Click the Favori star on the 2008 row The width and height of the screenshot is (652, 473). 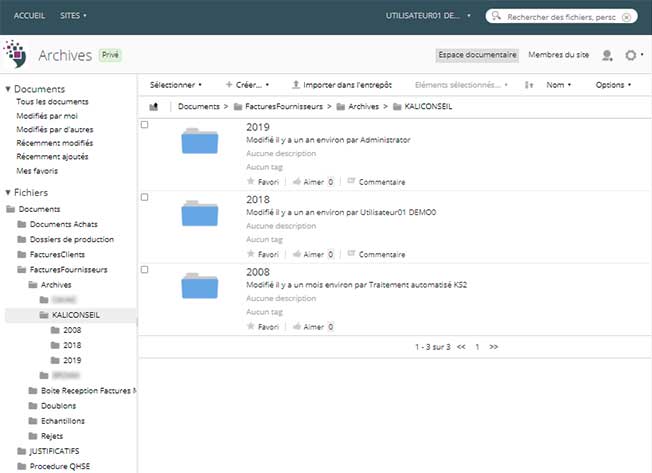point(250,326)
